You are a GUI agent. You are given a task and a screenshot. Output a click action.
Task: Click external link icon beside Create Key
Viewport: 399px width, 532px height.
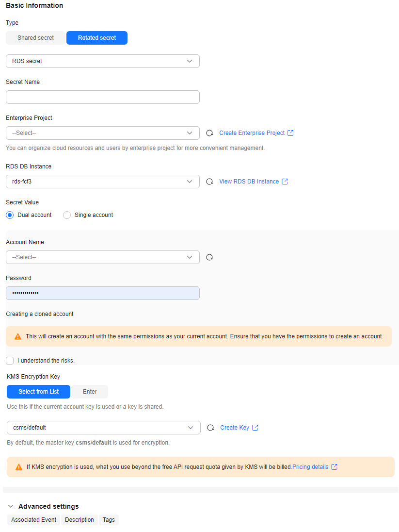point(255,428)
